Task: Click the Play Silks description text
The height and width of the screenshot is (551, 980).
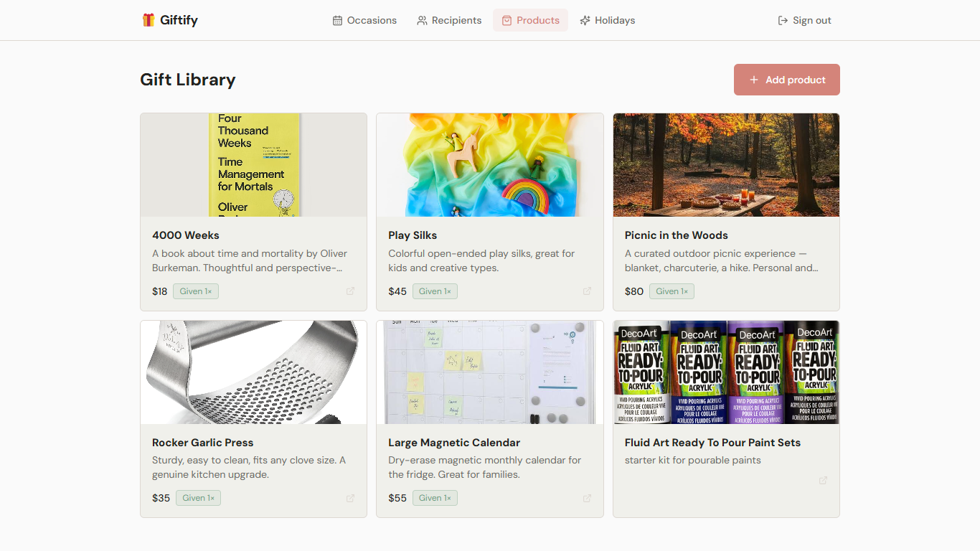Action: click(x=481, y=260)
